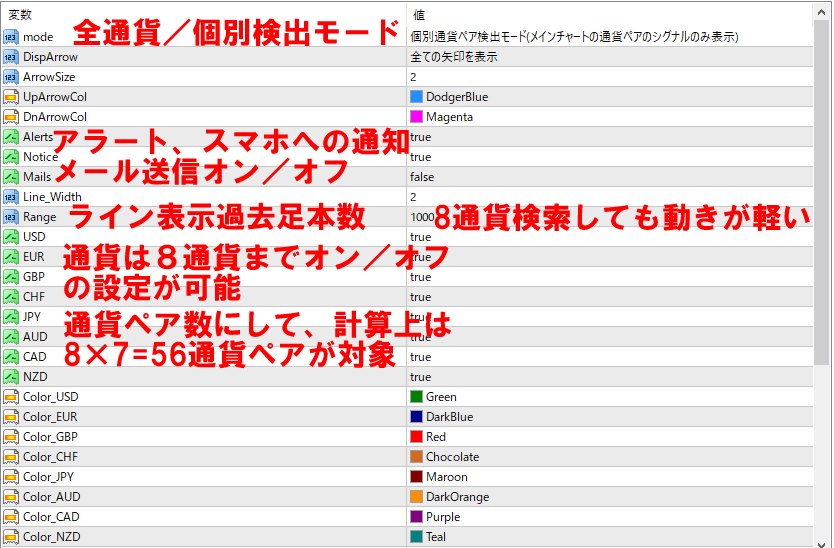834x548 pixels.
Task: Click the Line_Width value 2 field
Action: click(610, 197)
